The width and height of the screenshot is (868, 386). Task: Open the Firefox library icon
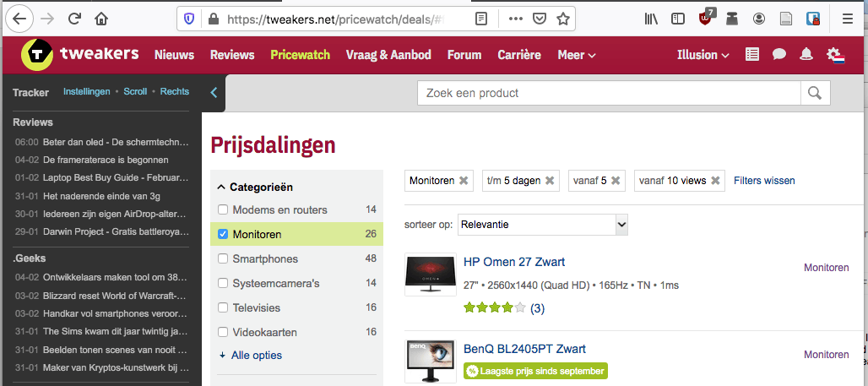651,19
